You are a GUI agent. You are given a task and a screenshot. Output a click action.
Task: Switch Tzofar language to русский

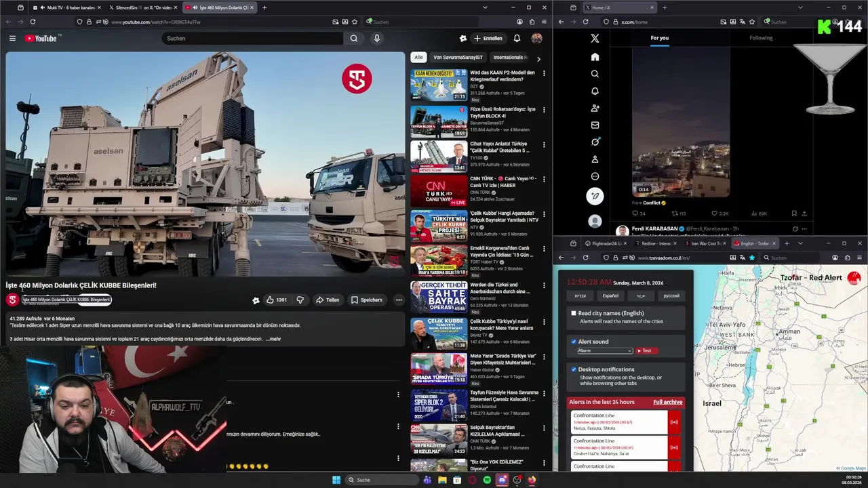(x=671, y=296)
